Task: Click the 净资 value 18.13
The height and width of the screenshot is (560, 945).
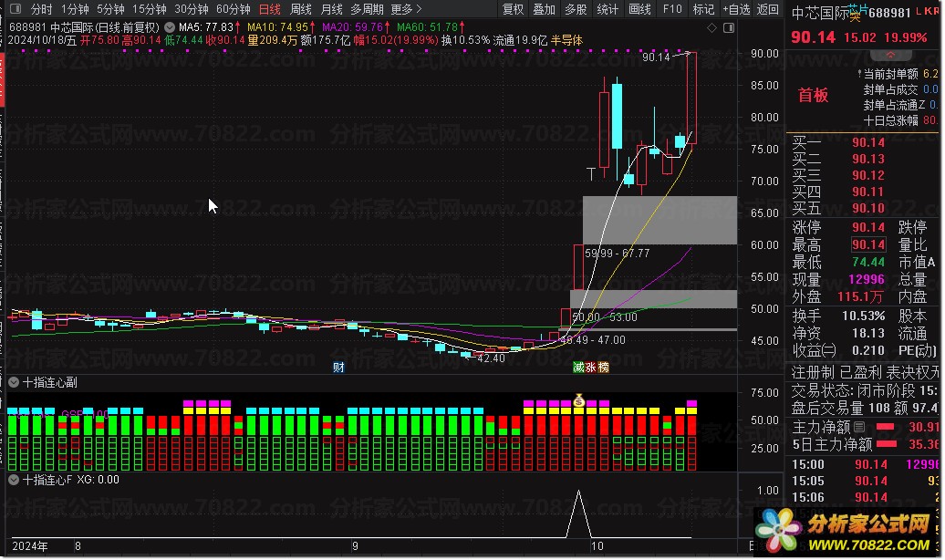Action: coord(867,333)
